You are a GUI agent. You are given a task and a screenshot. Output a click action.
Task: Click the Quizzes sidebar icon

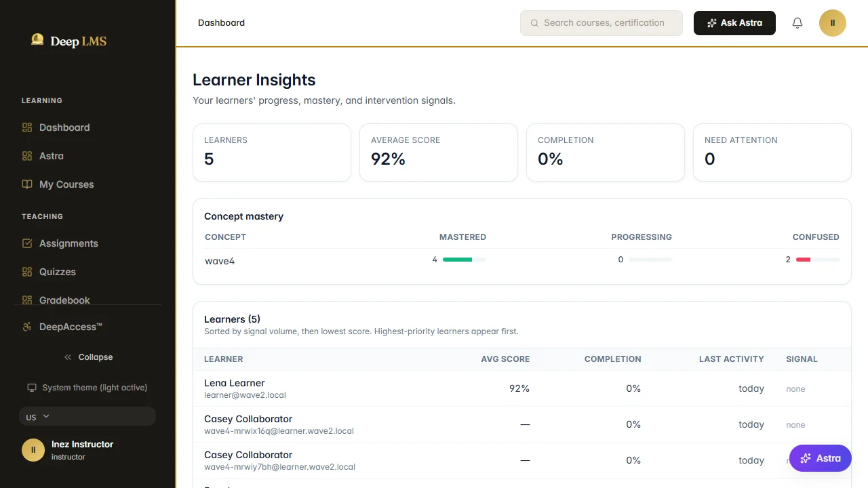[27, 272]
